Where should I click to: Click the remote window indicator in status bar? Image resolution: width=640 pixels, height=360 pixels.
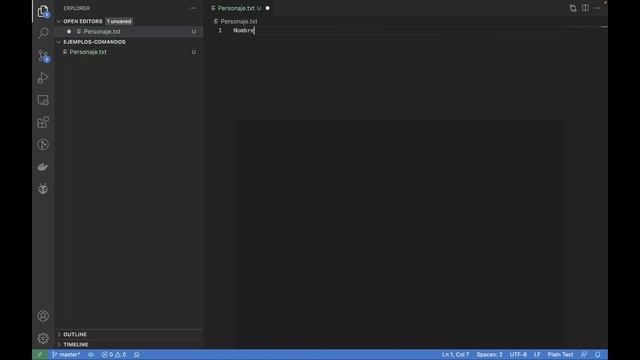(x=40, y=355)
